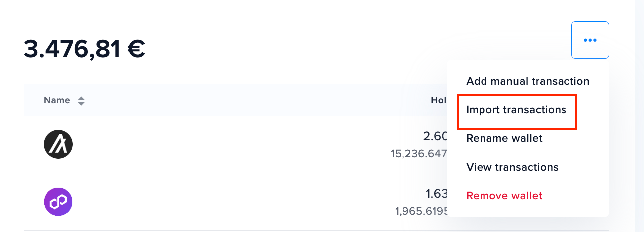Select Rename wallet menu entry
The image size is (644, 232).
504,138
